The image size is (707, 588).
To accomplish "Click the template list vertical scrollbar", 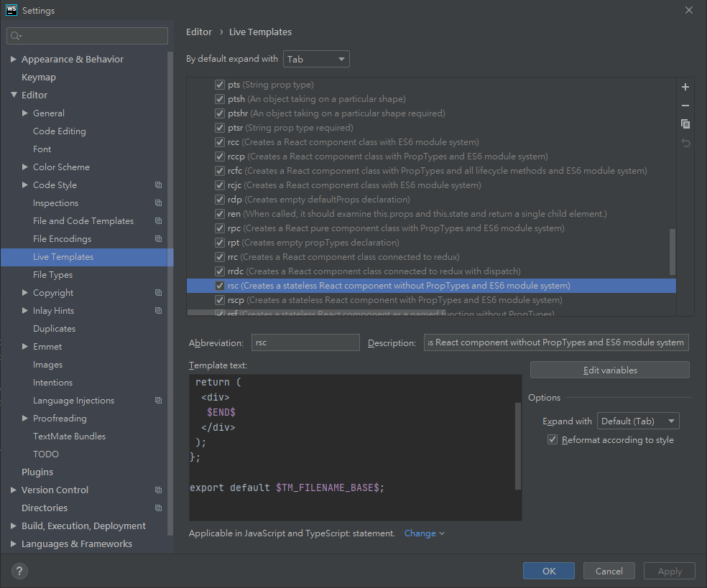I will [x=673, y=251].
